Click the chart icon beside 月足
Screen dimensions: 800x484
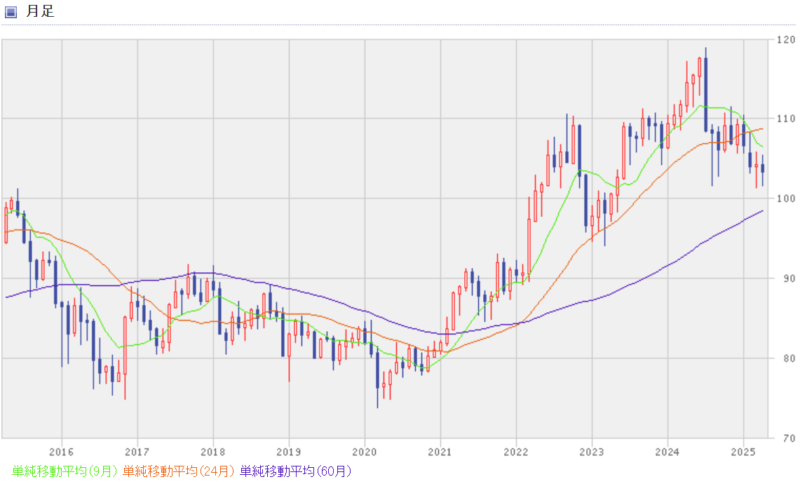[11, 12]
